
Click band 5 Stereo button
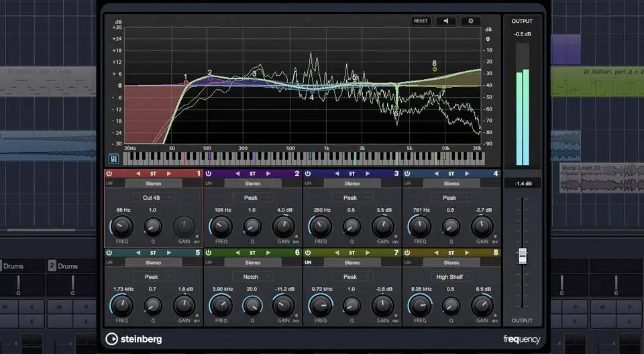click(x=153, y=262)
